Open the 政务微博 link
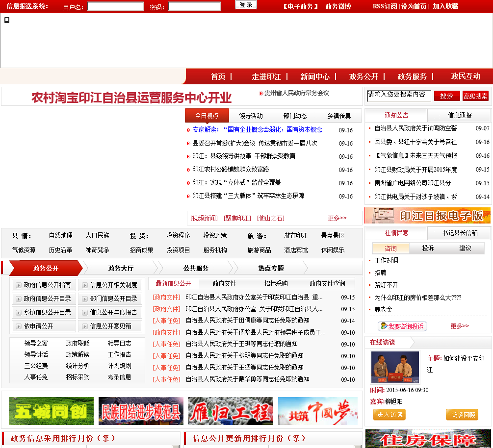Viewport: 493px width, 448px height. (338, 6)
